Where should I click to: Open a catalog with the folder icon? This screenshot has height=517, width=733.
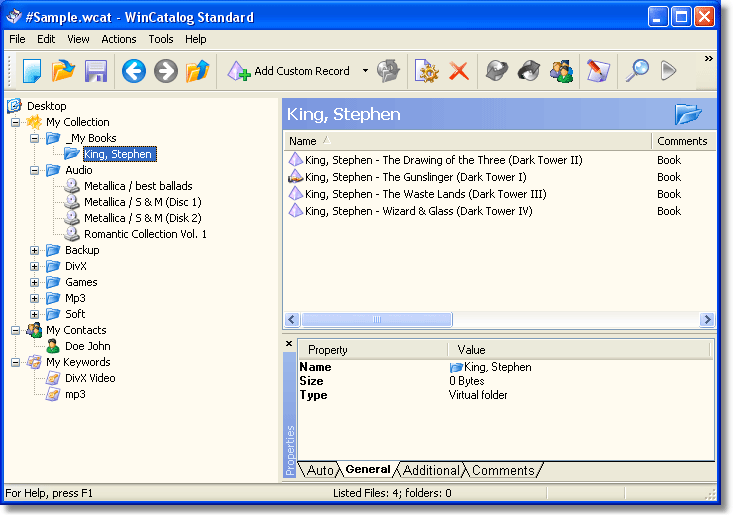(63, 71)
